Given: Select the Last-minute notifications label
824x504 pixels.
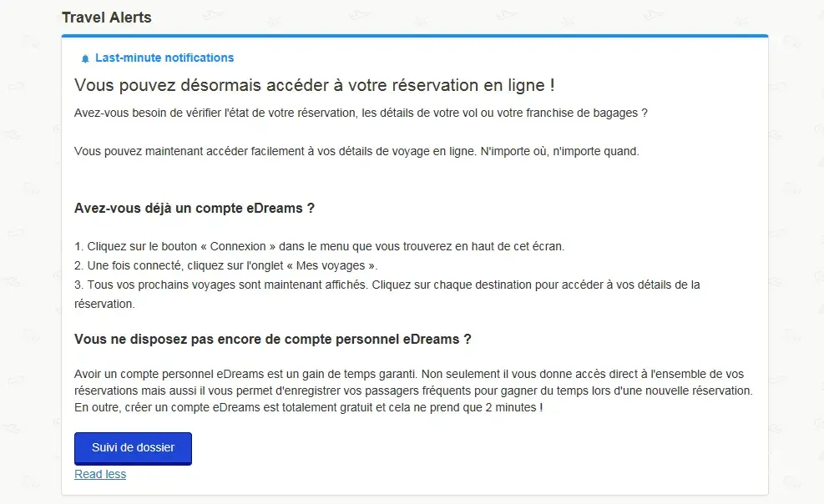Looking at the screenshot, I should pos(164,58).
